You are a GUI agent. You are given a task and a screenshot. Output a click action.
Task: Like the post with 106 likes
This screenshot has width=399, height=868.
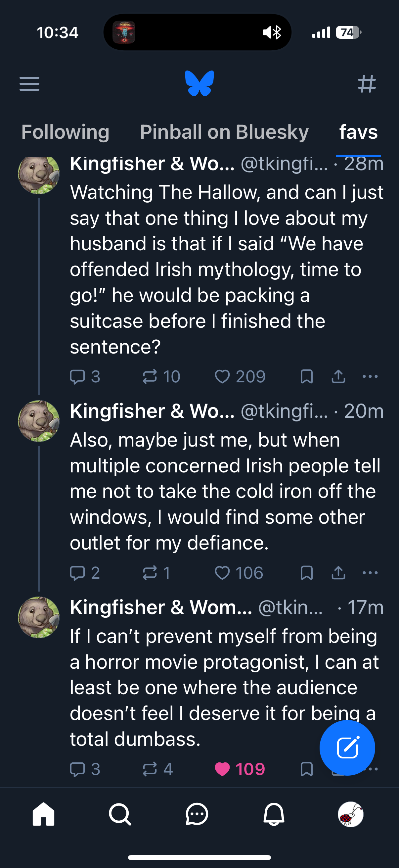point(222,573)
